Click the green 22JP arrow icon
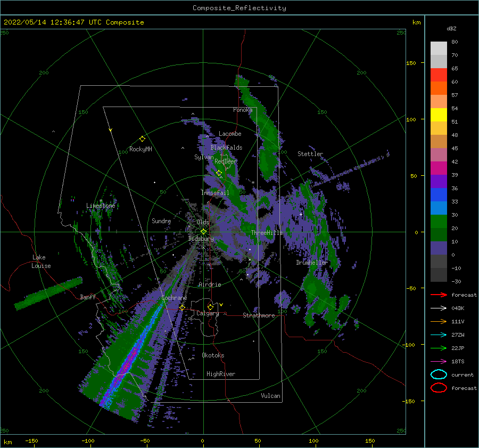The height and width of the screenshot is (448, 479). pos(439,348)
